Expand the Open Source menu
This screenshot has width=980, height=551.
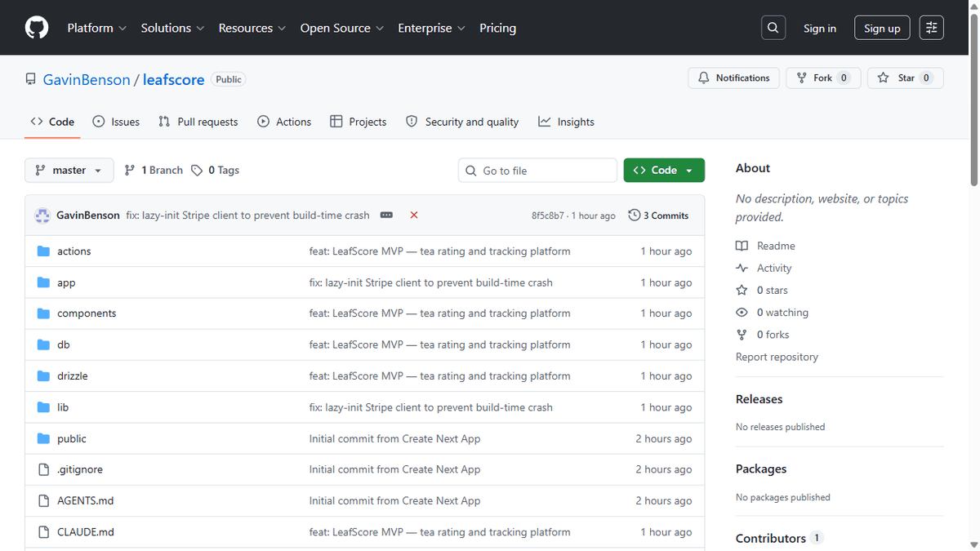pos(341,28)
